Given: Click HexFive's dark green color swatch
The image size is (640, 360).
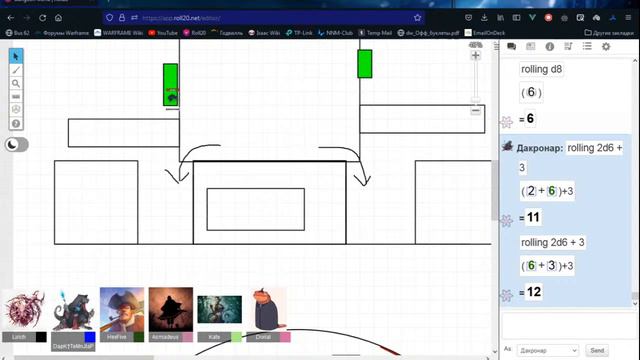Looking at the screenshot, I should (139, 337).
